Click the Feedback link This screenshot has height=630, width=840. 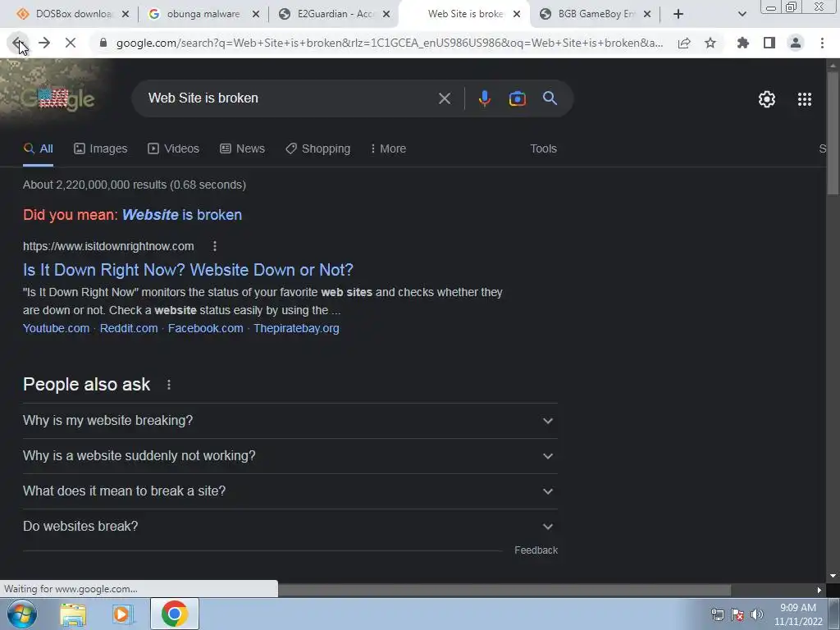click(x=536, y=550)
